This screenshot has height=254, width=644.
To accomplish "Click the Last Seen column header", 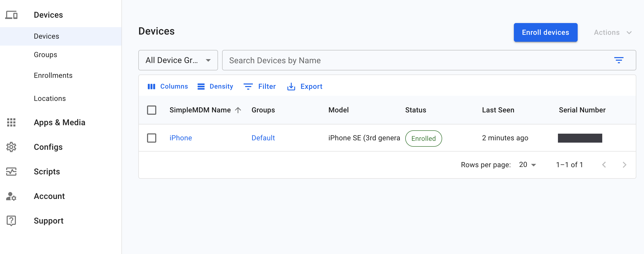I will point(498,110).
